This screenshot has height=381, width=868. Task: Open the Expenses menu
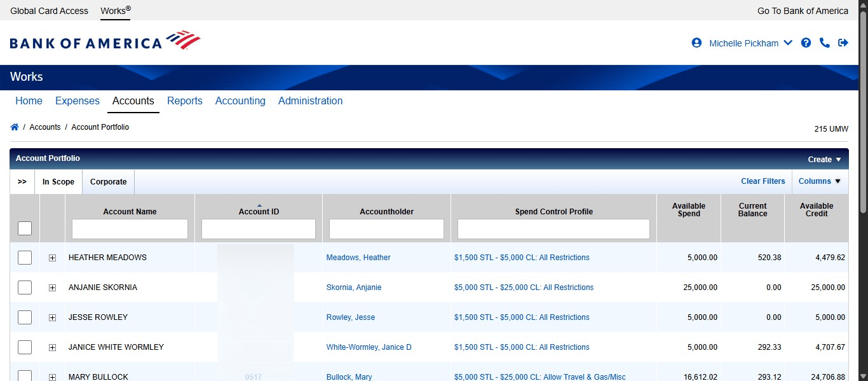[x=78, y=100]
